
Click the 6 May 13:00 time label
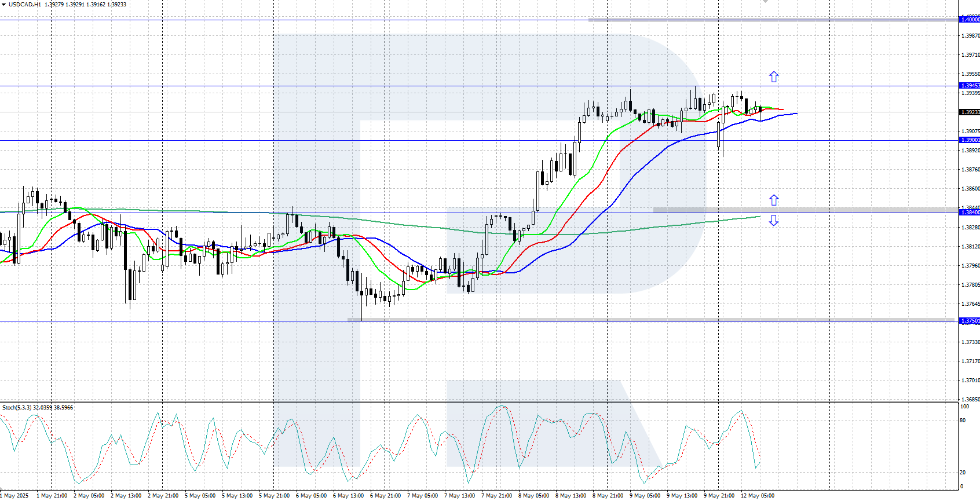[348, 496]
